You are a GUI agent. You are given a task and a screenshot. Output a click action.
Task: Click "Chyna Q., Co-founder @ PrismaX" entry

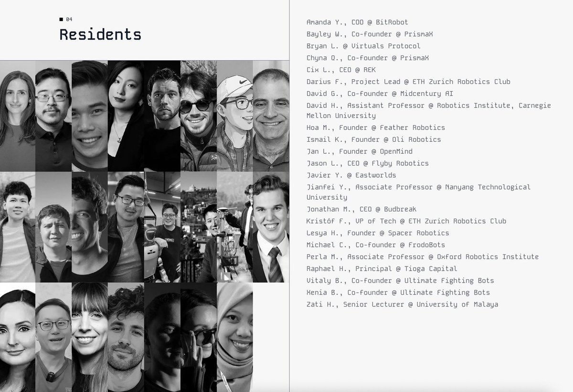(x=368, y=58)
